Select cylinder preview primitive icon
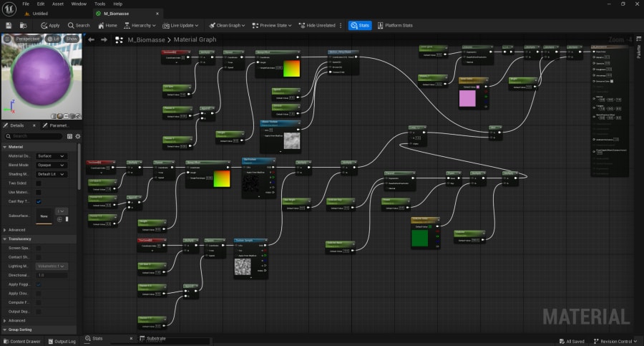644x346 pixels. (x=54, y=116)
